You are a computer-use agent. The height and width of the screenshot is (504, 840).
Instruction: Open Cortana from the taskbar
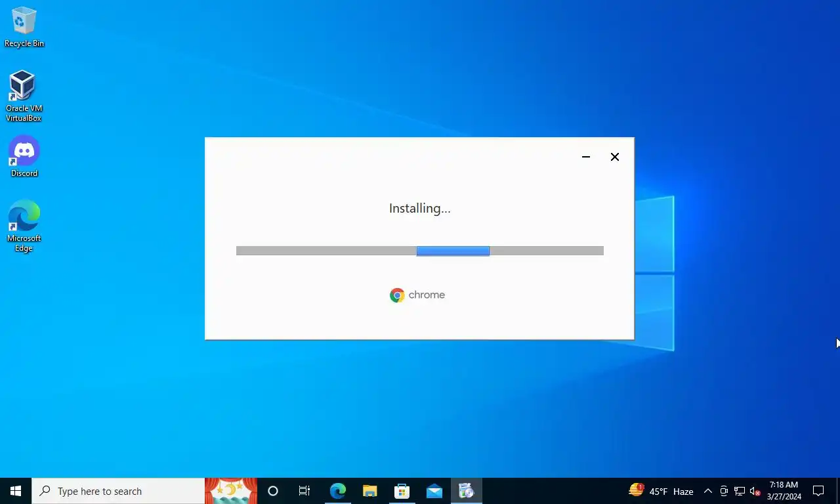[x=273, y=491]
